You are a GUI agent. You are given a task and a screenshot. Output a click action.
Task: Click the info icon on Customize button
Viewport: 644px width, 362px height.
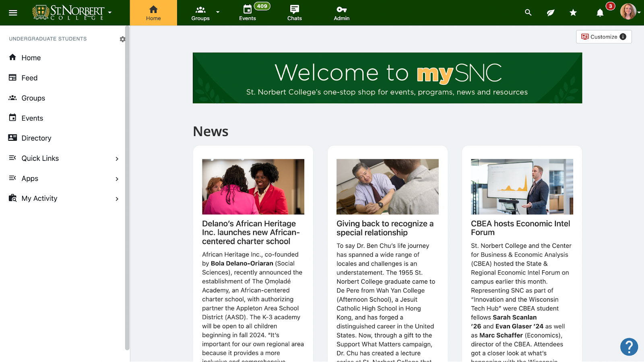(x=623, y=37)
